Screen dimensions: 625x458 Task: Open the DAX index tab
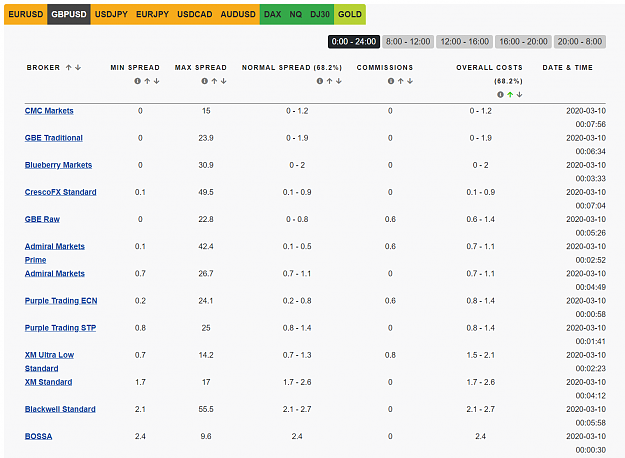point(273,14)
